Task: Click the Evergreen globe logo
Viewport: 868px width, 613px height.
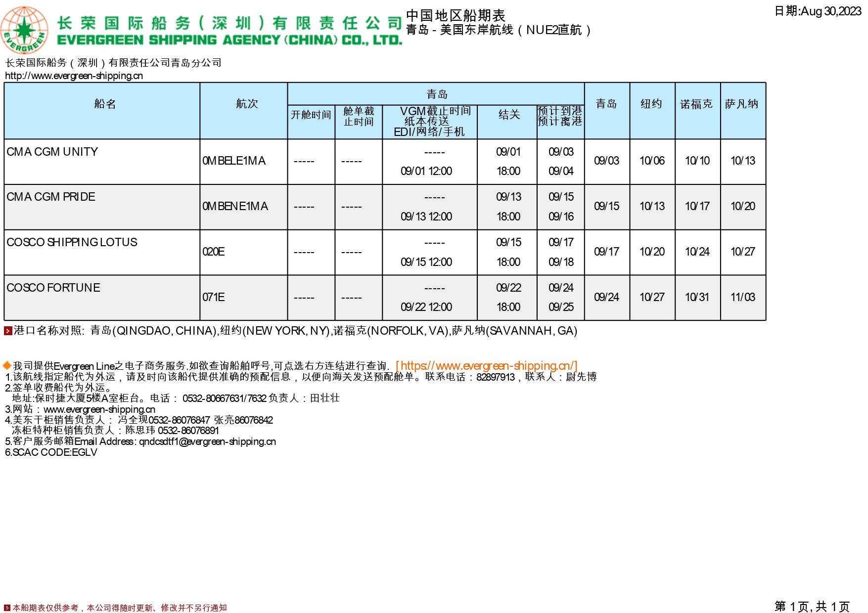Action: (24, 30)
